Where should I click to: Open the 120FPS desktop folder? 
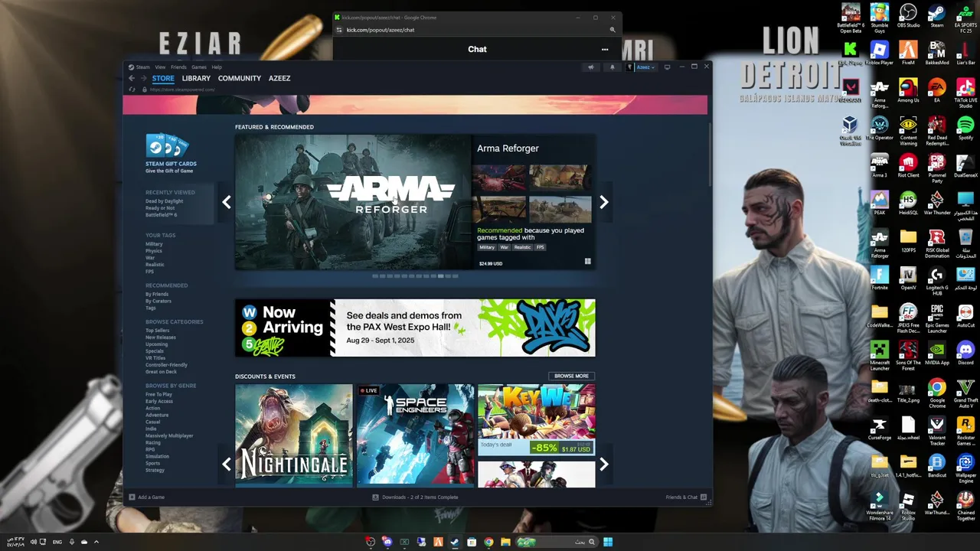click(x=908, y=242)
